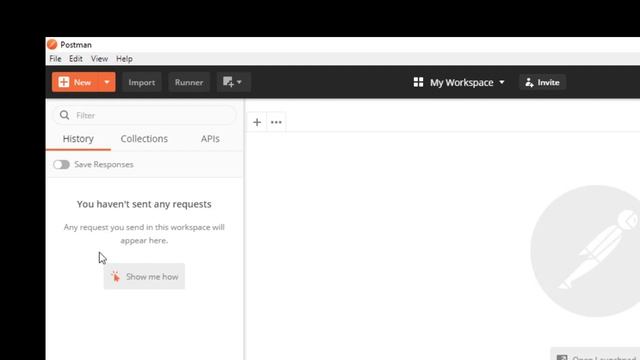Click the Show me how button
Screen dimensions: 640x360
click(x=144, y=276)
